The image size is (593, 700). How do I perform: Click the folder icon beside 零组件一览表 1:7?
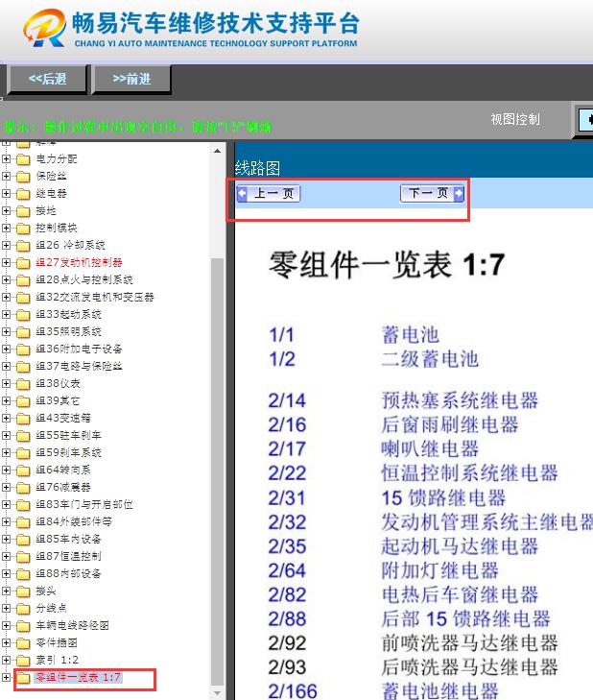tap(23, 678)
